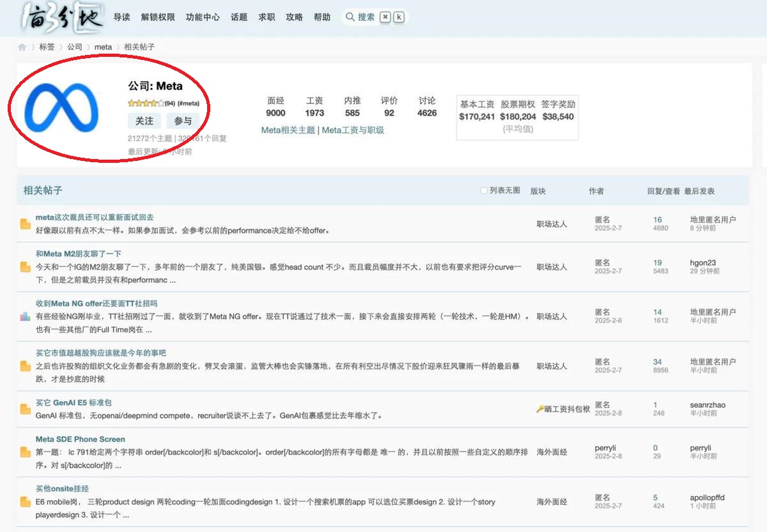
Task: Click folder icon beside 买他onsite挂经
Action: (x=26, y=502)
